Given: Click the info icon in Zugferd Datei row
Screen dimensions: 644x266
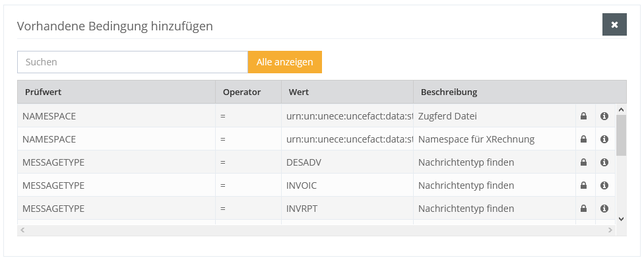Looking at the screenshot, I should pos(604,116).
